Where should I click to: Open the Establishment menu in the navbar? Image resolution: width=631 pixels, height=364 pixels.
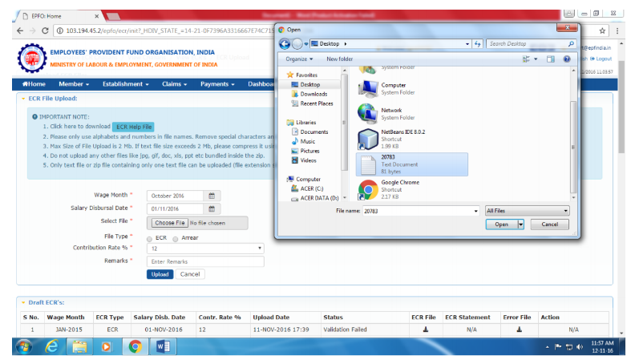click(127, 84)
